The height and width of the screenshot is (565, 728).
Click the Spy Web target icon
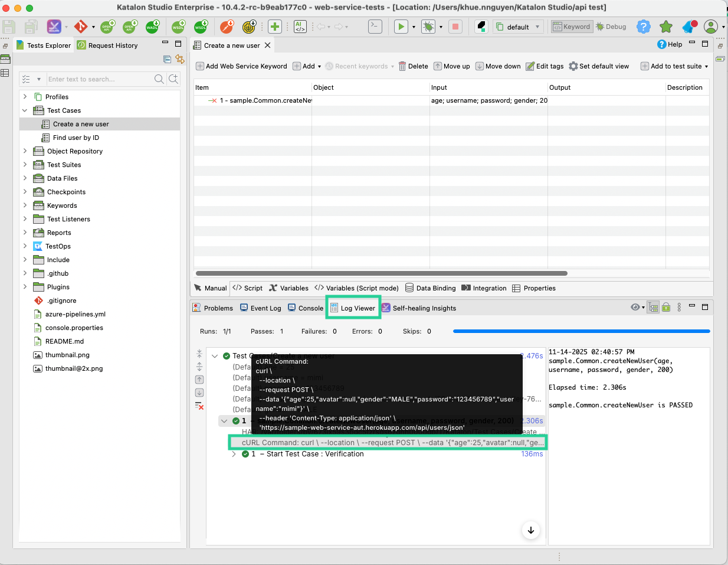pos(250,27)
